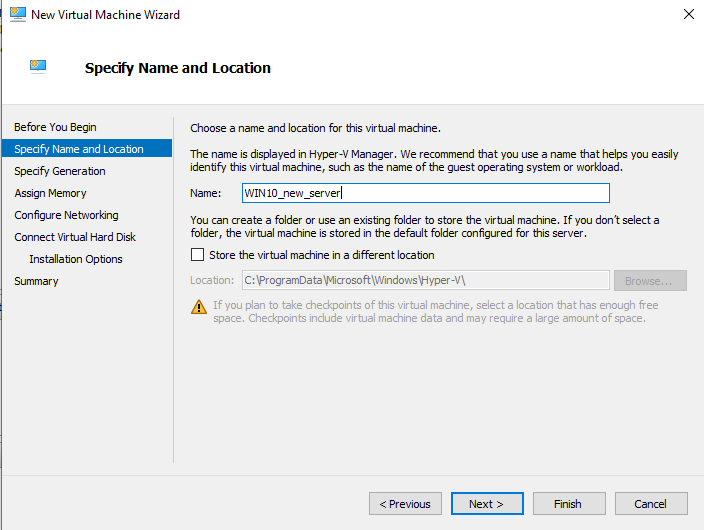Choose Installation Options sub-step

(76, 259)
